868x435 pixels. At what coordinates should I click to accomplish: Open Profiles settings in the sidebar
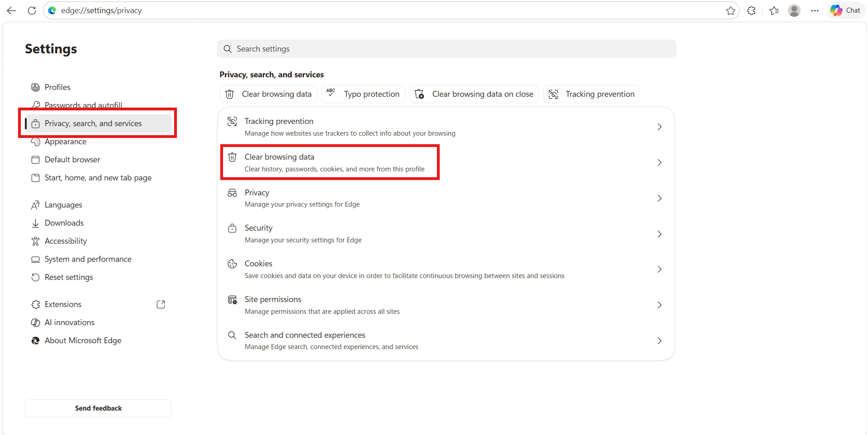[x=98, y=87]
